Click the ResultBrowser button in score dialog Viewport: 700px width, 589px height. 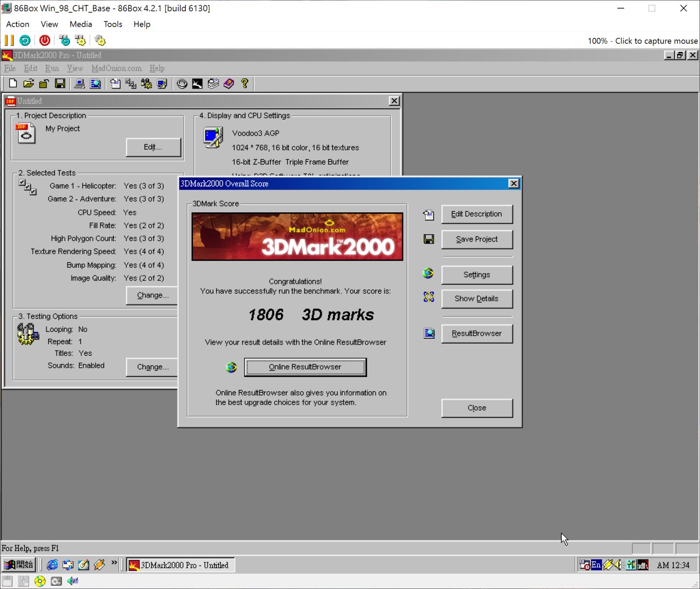click(x=477, y=334)
